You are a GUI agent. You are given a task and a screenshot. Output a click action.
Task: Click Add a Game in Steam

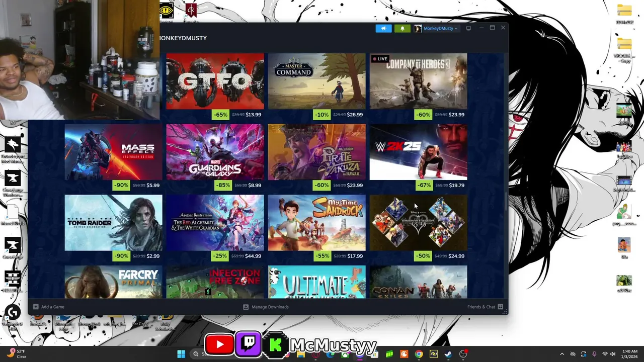49,307
